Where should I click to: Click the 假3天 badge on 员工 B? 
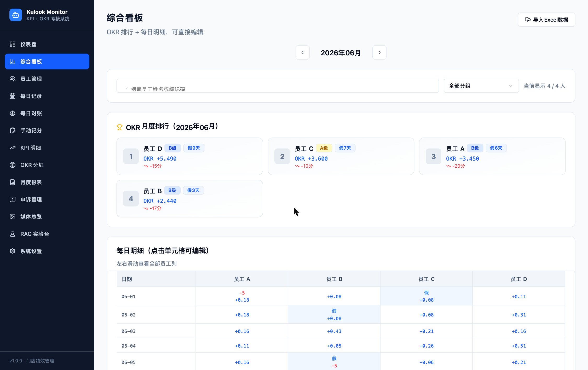(193, 190)
